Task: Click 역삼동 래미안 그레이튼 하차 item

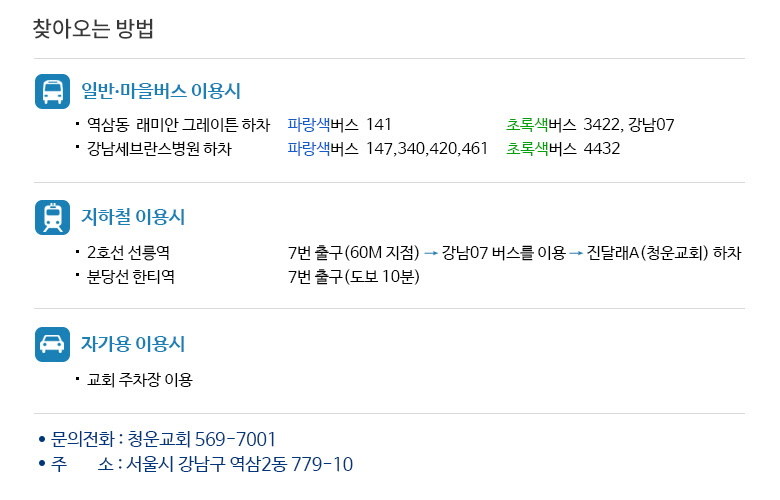Action: point(179,124)
